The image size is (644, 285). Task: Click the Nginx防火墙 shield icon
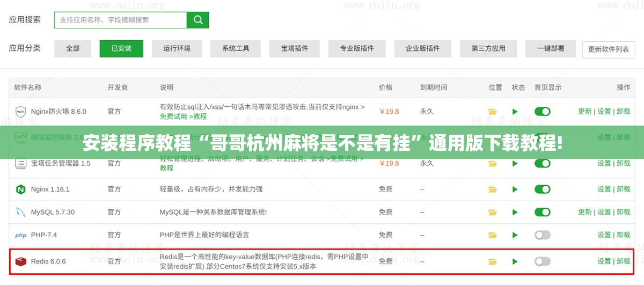(21, 112)
